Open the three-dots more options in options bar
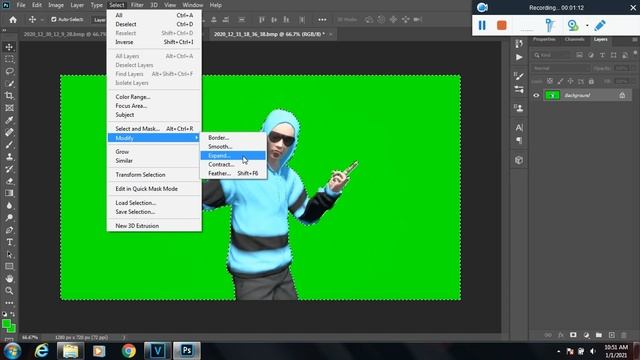This screenshot has width=640, height=360. (322, 20)
